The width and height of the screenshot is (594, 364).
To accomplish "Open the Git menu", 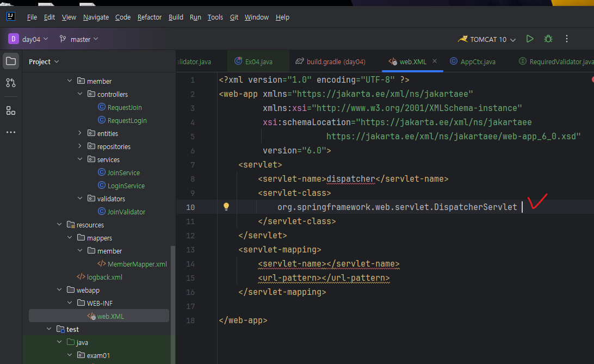I will point(234,17).
